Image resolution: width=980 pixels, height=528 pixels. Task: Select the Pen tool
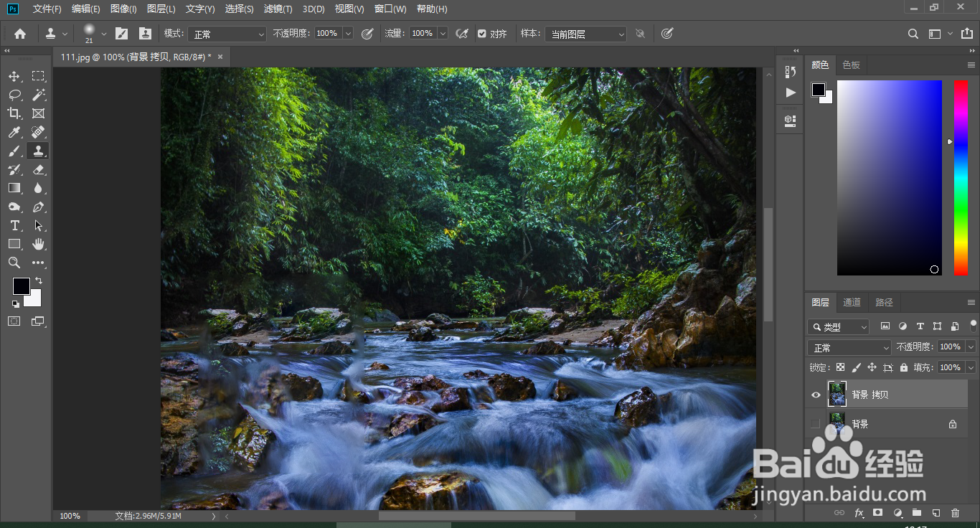click(x=38, y=207)
